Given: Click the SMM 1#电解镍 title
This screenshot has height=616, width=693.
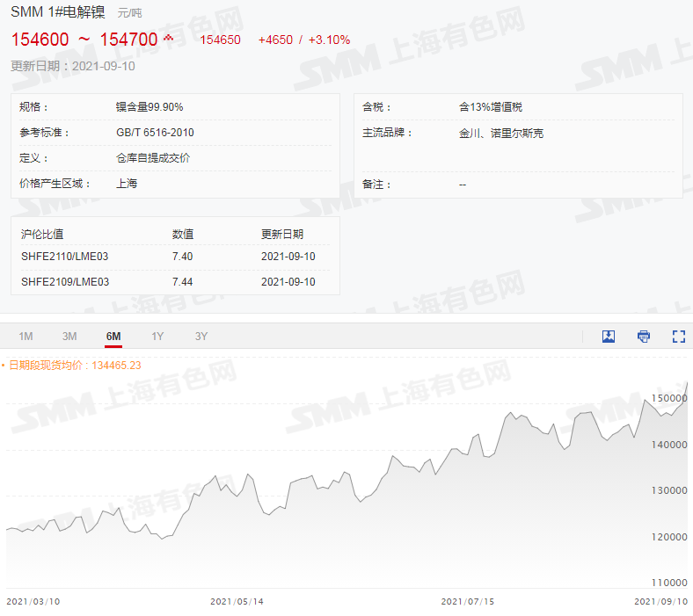Looking at the screenshot, I should 60,13.
